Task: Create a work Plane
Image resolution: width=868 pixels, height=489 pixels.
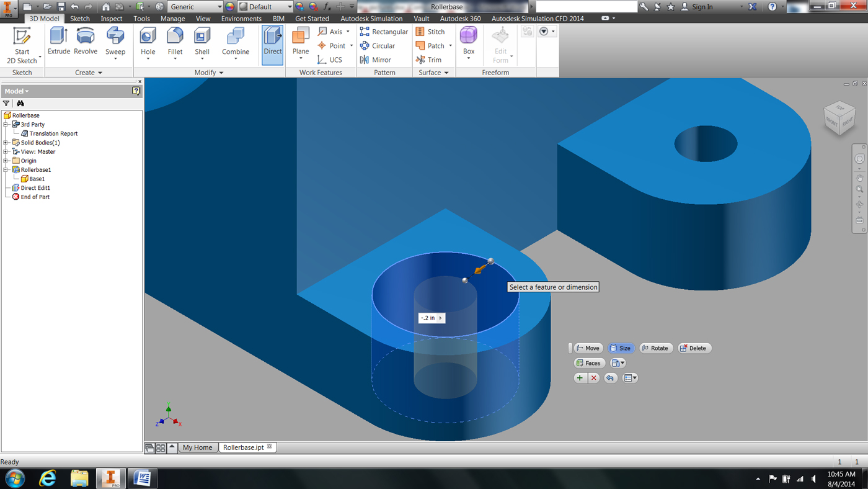Action: coord(300,44)
